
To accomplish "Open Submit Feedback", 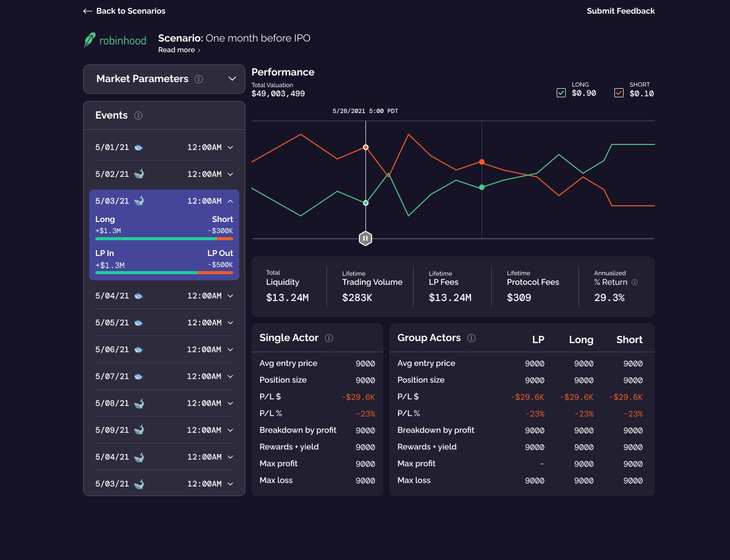I will [x=621, y=11].
